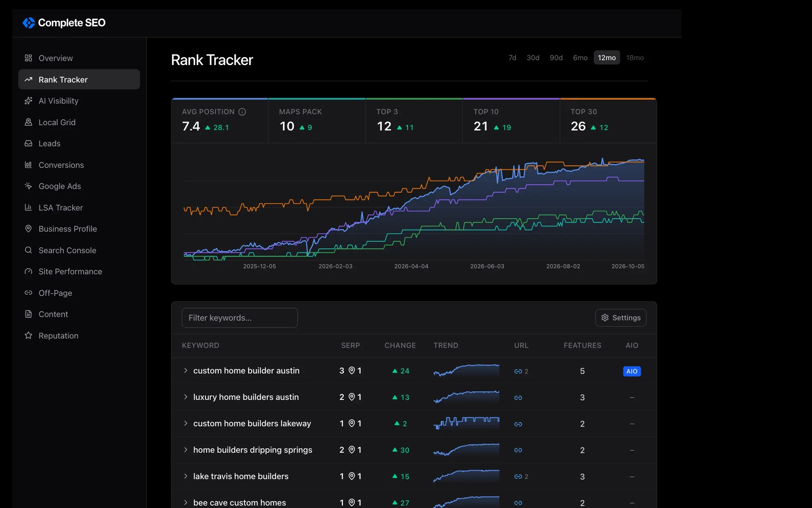Click the Business Profile pin icon
Screen dimensions: 812x508
(x=28, y=229)
